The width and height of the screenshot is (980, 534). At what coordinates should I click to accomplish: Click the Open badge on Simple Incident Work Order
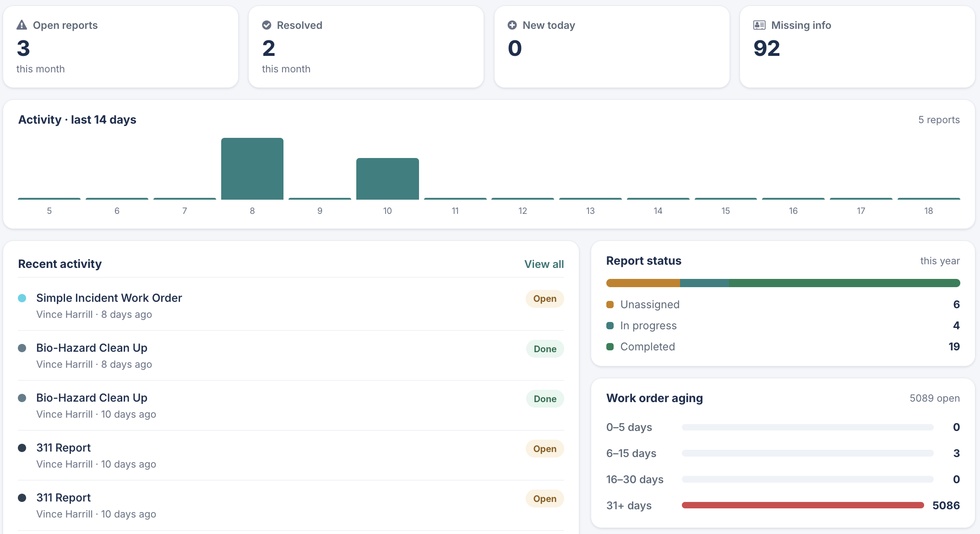point(545,299)
